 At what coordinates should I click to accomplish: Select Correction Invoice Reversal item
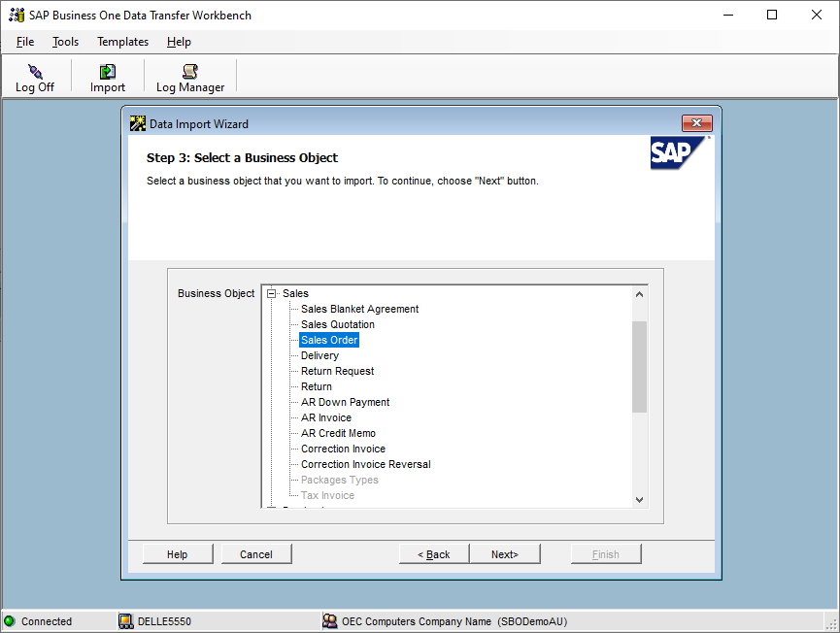click(365, 464)
